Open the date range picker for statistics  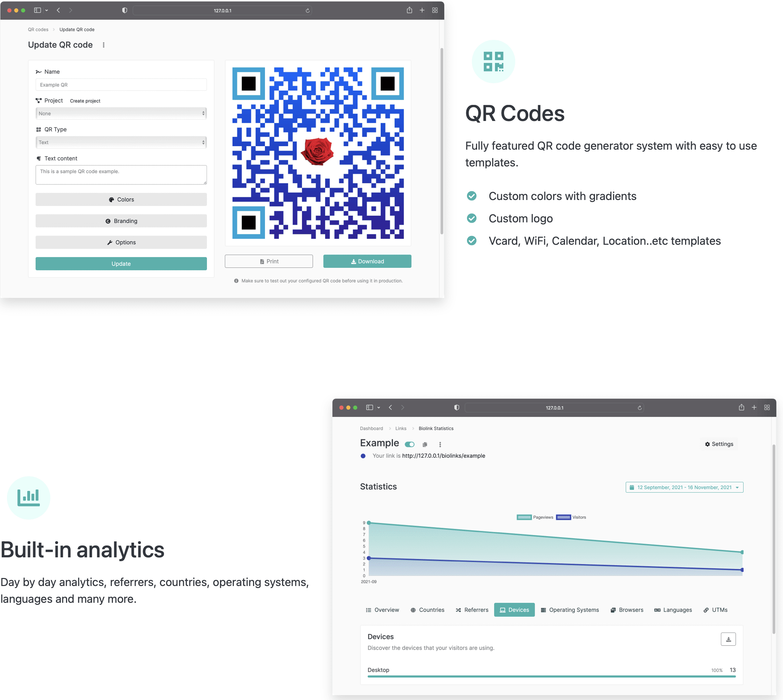pyautogui.click(x=684, y=487)
